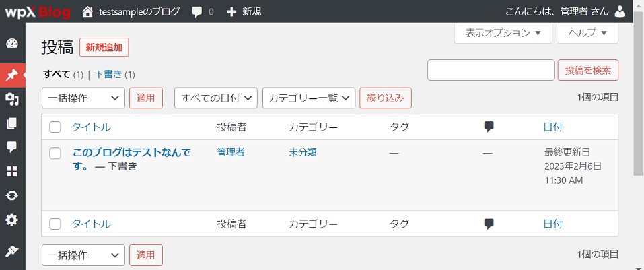
Task: Open the カテゴリー一覧 category dropdown
Action: pyautogui.click(x=309, y=98)
